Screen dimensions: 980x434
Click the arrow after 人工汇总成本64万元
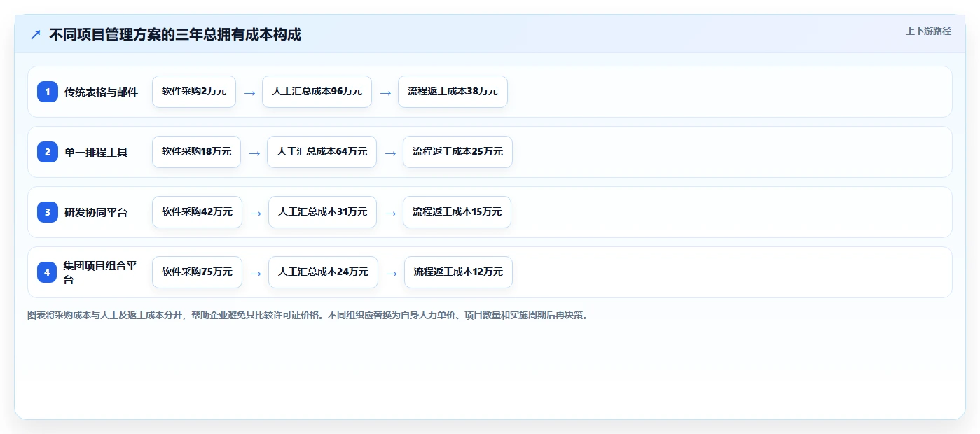(390, 153)
